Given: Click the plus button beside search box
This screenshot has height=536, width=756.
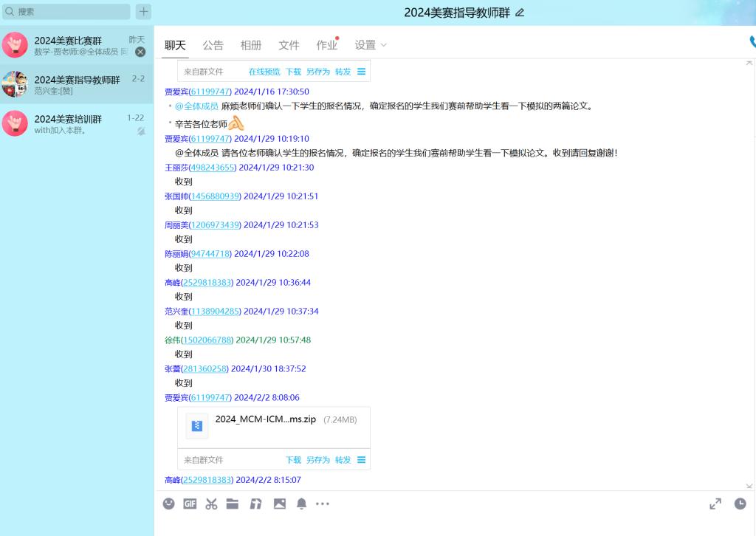Looking at the screenshot, I should click(x=143, y=12).
